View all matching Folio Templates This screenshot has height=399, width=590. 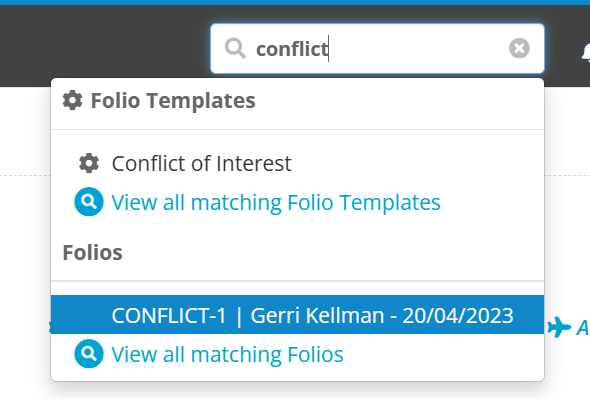point(276,203)
